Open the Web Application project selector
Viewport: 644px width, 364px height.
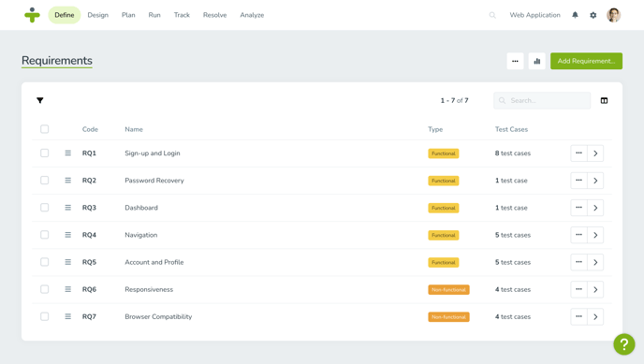pyautogui.click(x=534, y=15)
